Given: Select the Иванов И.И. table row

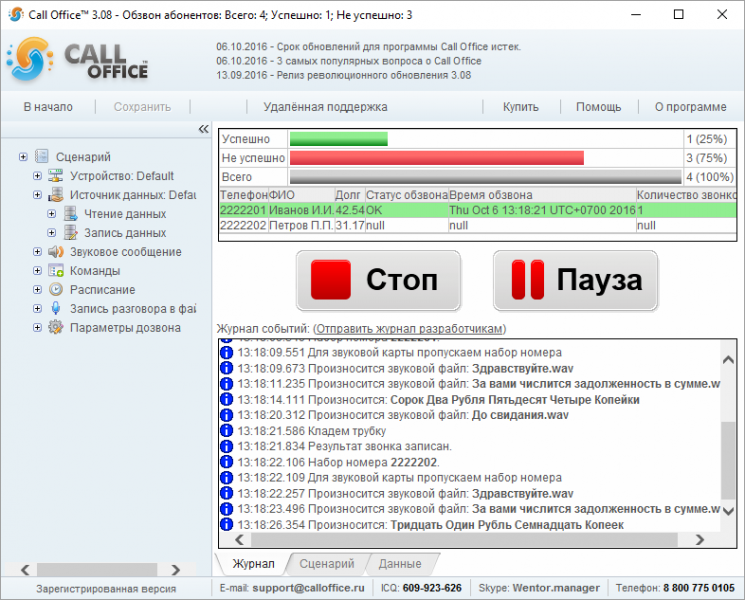Looking at the screenshot, I should click(x=478, y=210).
